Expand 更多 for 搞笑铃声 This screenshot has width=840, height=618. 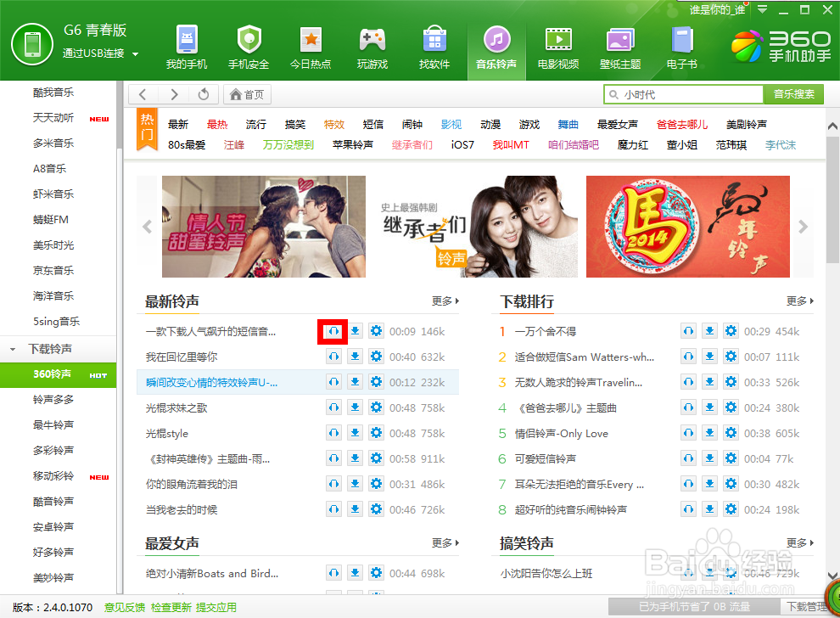tap(800, 543)
